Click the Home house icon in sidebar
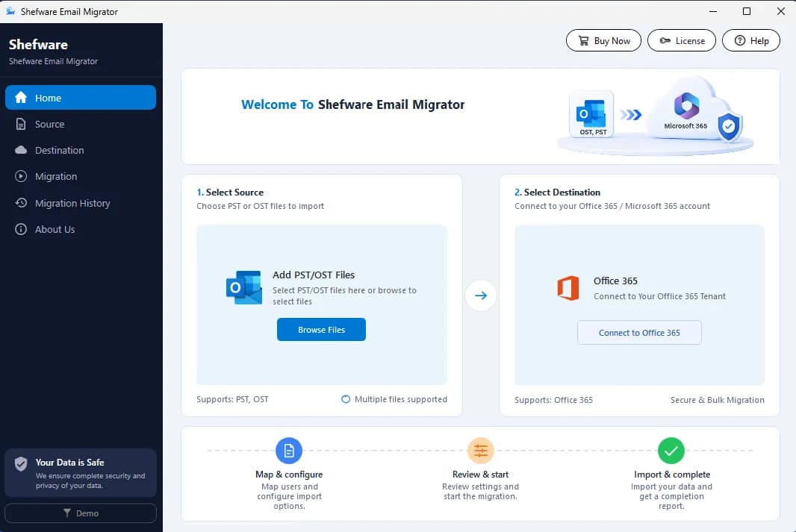 pos(21,98)
